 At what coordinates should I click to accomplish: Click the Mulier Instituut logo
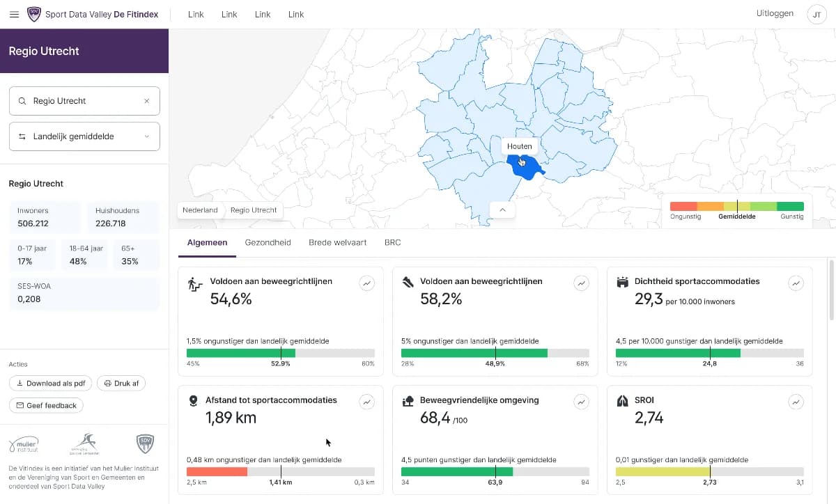click(x=24, y=444)
